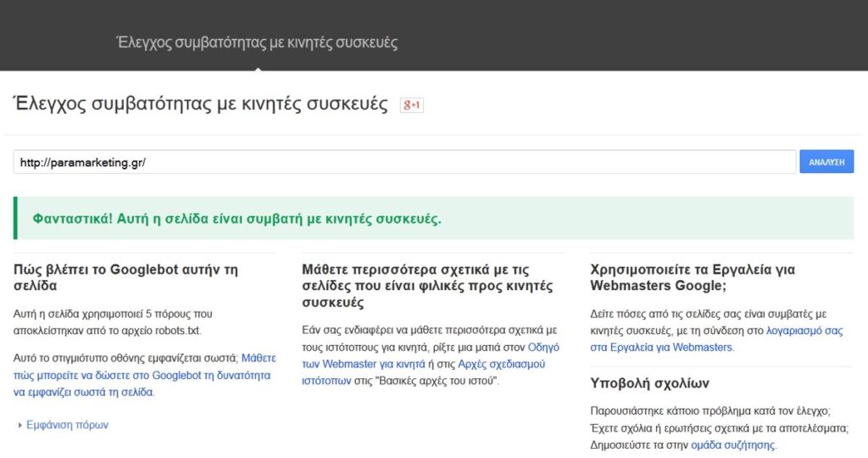Viewport: 868px width, 458px height.
Task: Open the Αρχές σχεδιασμού ιστότοπων link
Action: [x=424, y=372]
